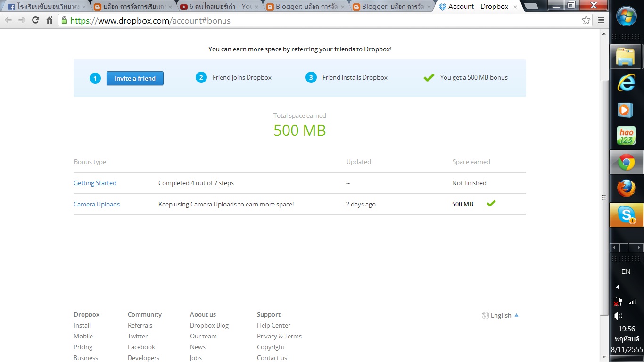Screen dimensions: 644x362
Task: Open the Twitter footer link
Action: coord(138,336)
